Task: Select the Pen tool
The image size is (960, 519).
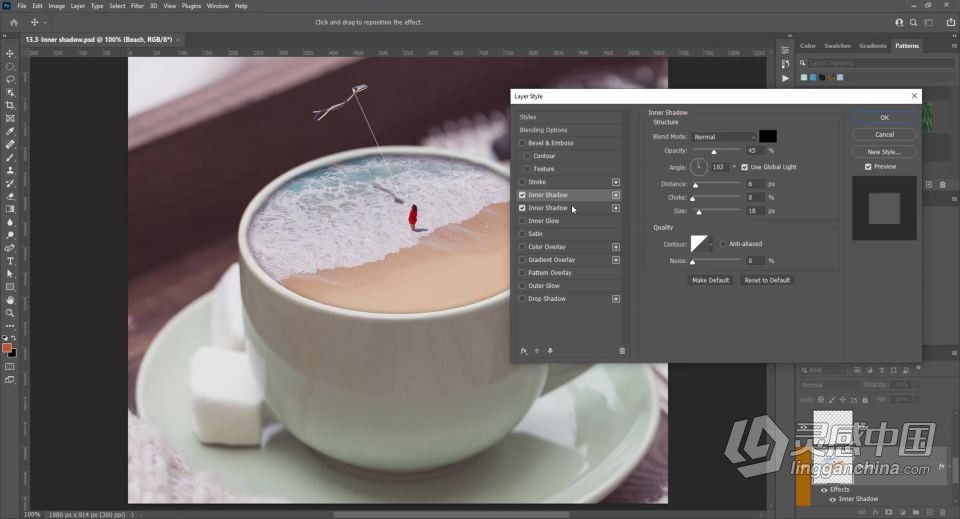Action: point(10,248)
